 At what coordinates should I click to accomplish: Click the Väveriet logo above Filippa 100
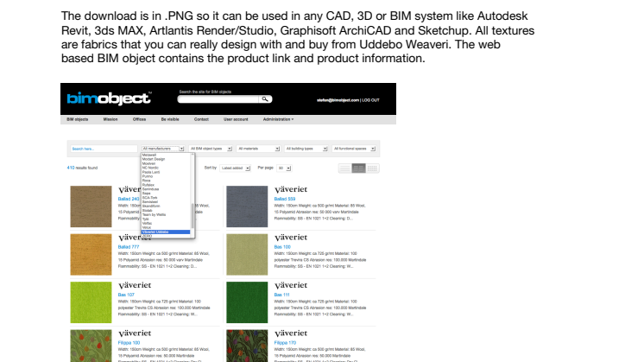click(135, 333)
